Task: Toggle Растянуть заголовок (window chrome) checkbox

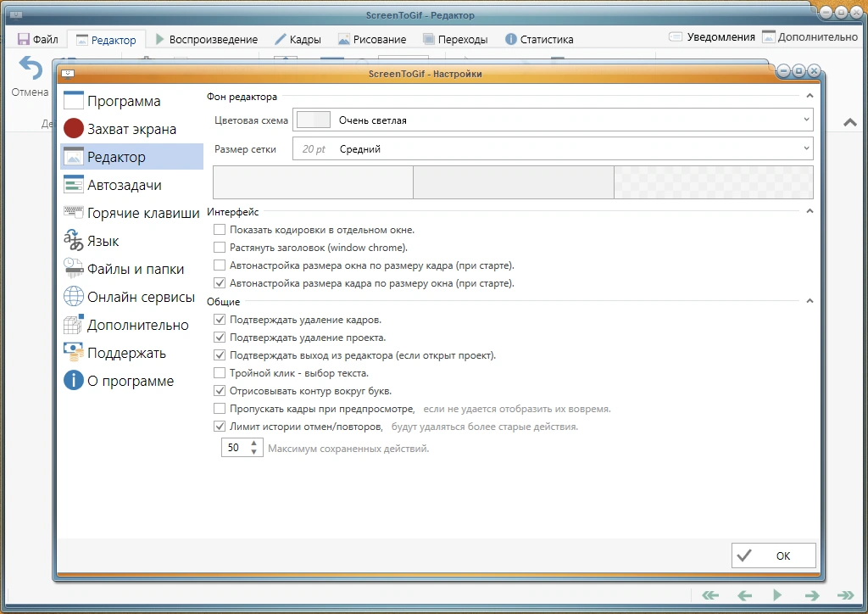Action: [x=220, y=248]
